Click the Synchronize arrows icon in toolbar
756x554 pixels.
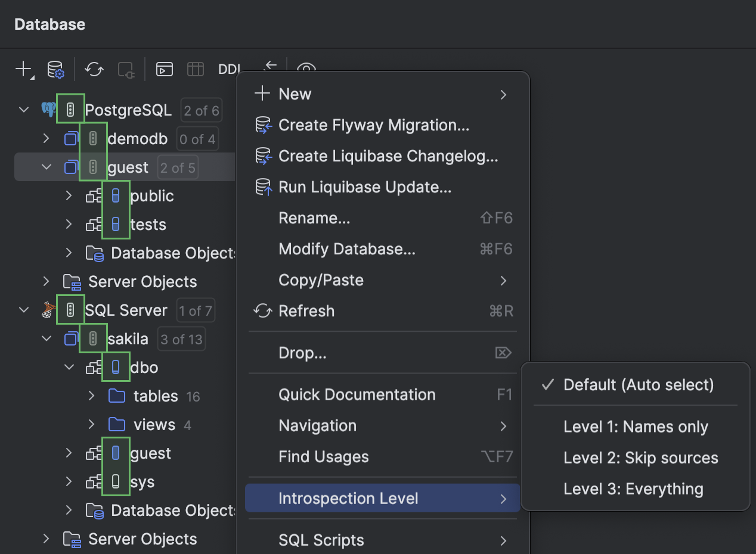94,70
